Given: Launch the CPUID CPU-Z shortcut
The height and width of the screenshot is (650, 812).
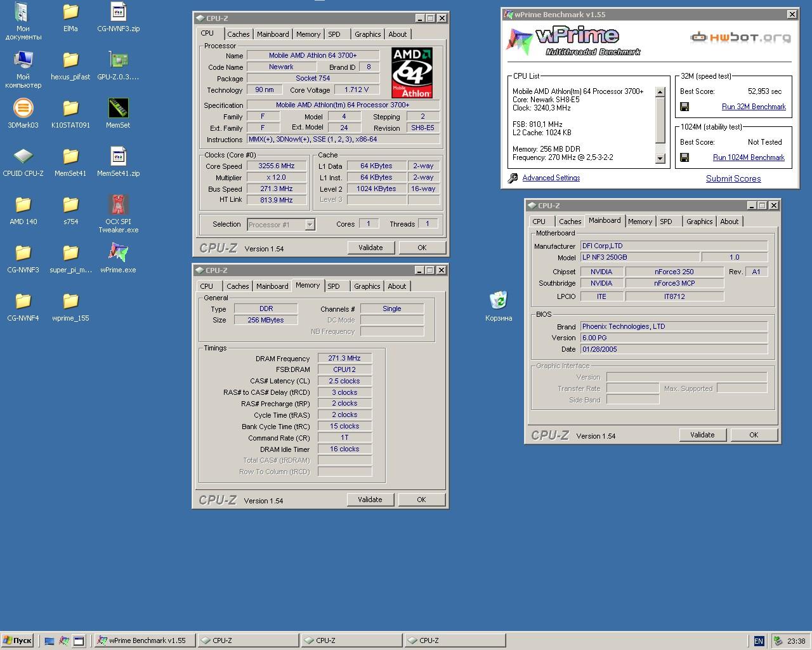Looking at the screenshot, I should pyautogui.click(x=23, y=162).
